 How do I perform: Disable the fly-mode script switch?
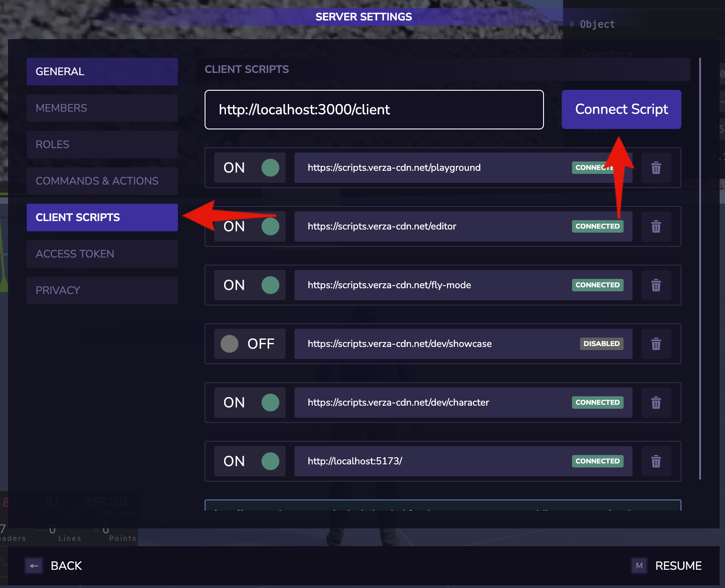[x=250, y=285]
